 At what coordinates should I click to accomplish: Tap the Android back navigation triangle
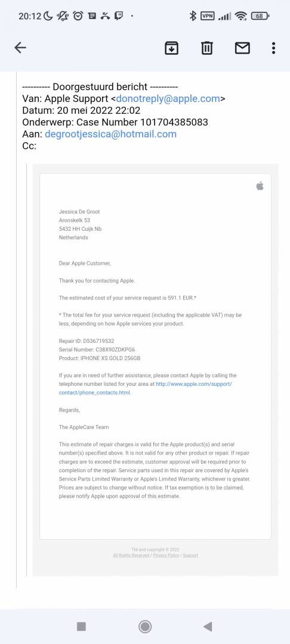pos(208,626)
